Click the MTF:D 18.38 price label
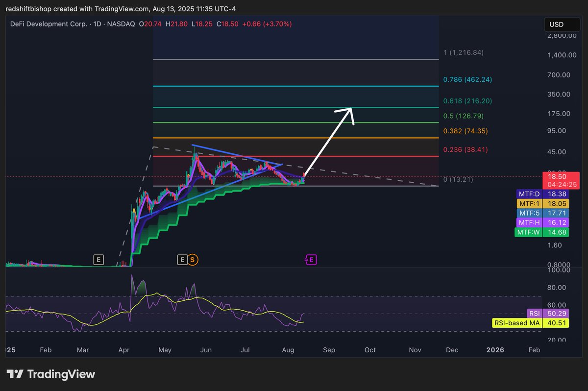588x391 pixels. point(543,194)
